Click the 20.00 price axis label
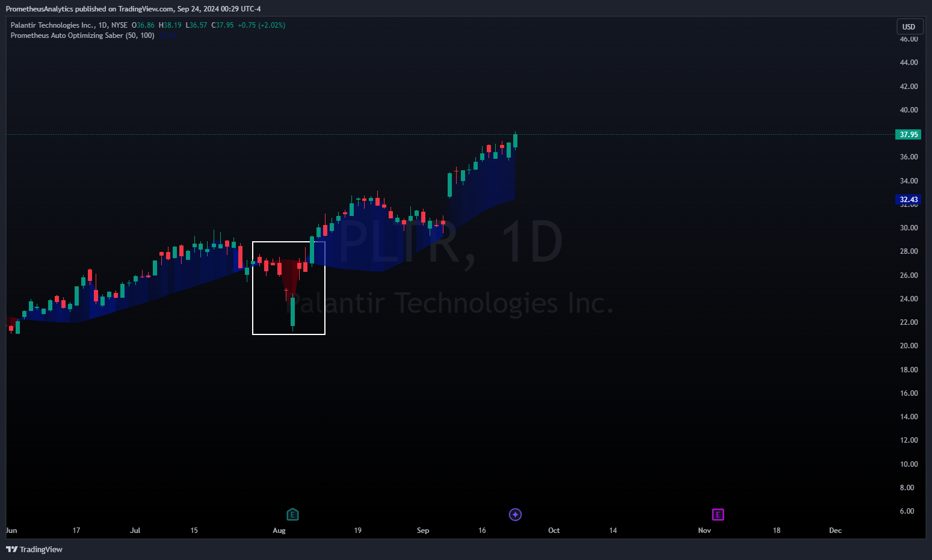This screenshot has height=560, width=932. (x=909, y=346)
